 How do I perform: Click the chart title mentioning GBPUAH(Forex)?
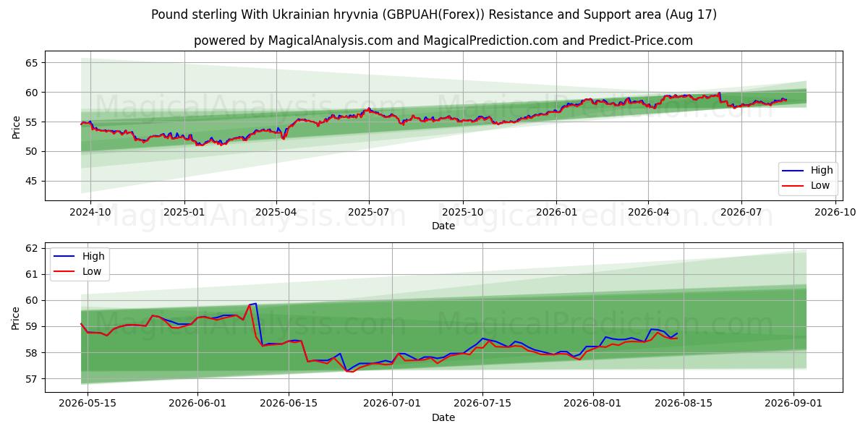(434, 14)
